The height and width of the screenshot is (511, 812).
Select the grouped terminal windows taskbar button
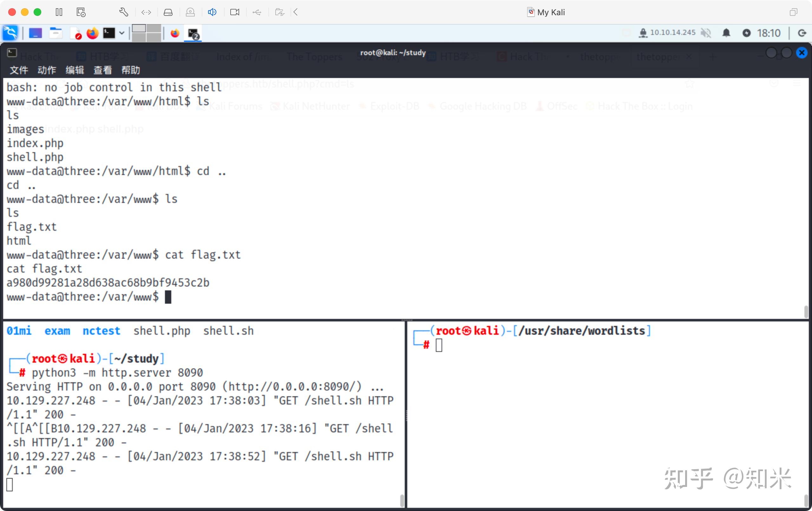tap(193, 34)
